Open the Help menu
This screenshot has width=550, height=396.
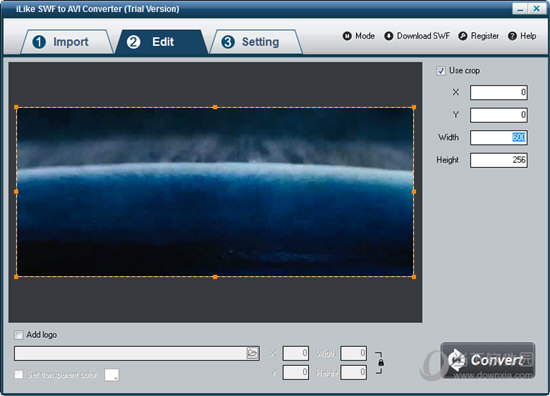tap(522, 36)
